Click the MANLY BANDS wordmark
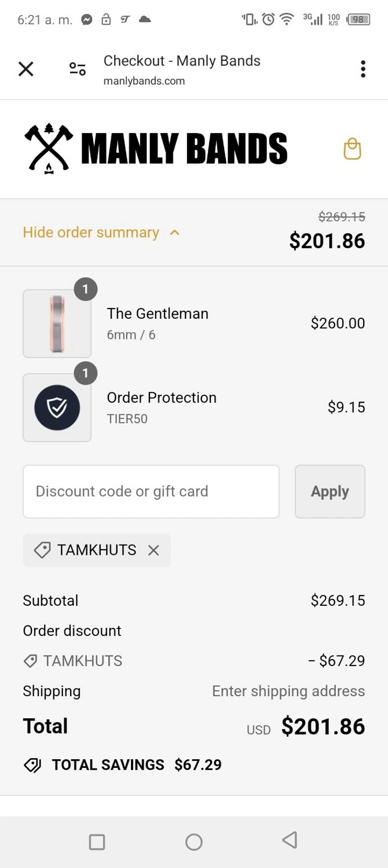Screen dimensions: 388x868 tap(184, 149)
